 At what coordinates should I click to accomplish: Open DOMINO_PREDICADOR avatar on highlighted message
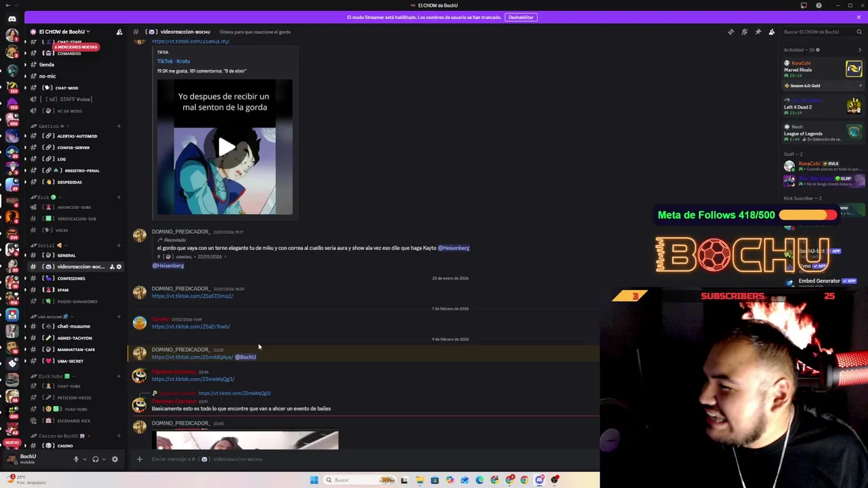pyautogui.click(x=139, y=353)
